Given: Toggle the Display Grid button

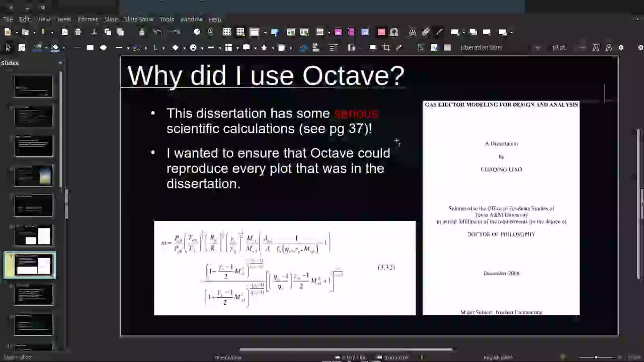Looking at the screenshot, I should point(227,32).
